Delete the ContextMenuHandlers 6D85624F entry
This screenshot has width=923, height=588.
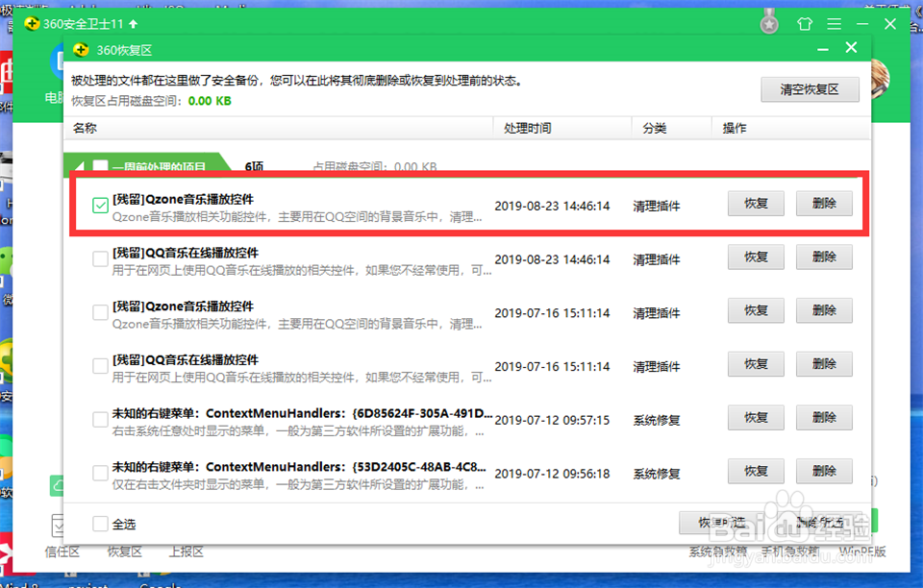pos(824,418)
